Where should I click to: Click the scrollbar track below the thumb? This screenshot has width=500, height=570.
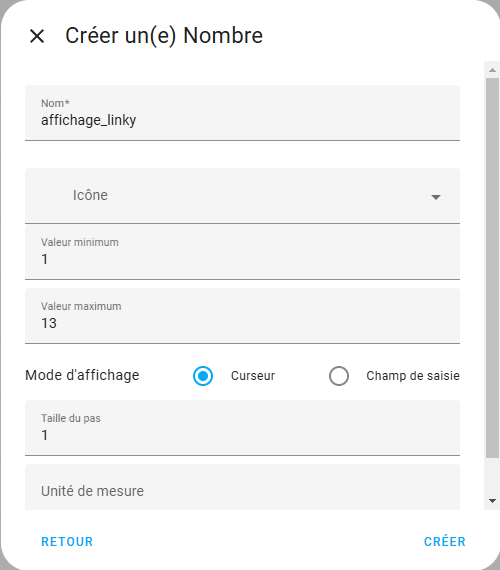click(x=492, y=475)
